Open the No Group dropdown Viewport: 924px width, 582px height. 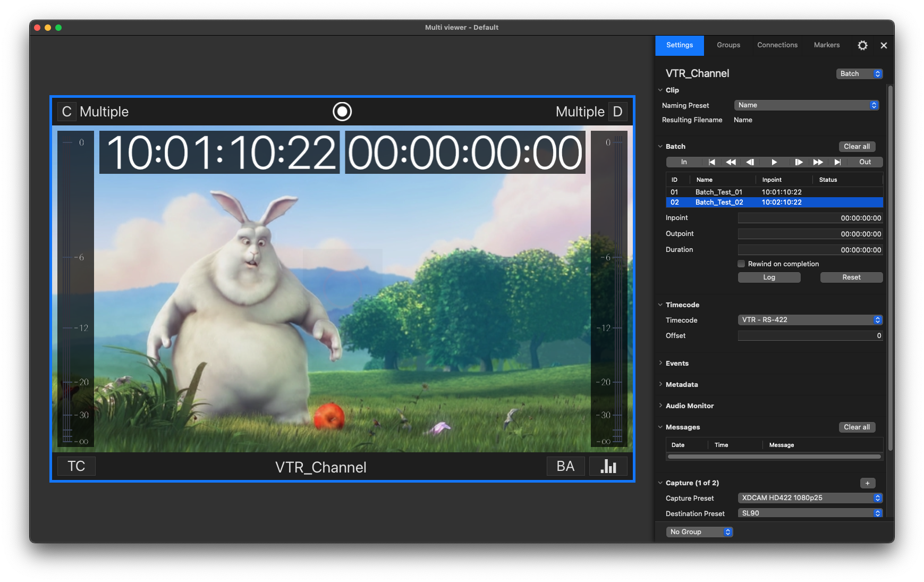[x=699, y=532]
